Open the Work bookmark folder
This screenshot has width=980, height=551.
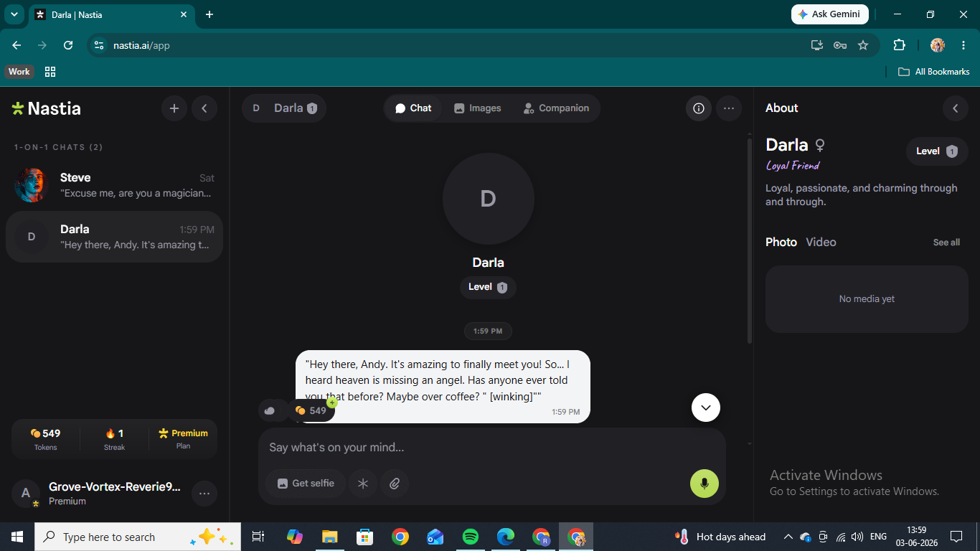tap(19, 72)
